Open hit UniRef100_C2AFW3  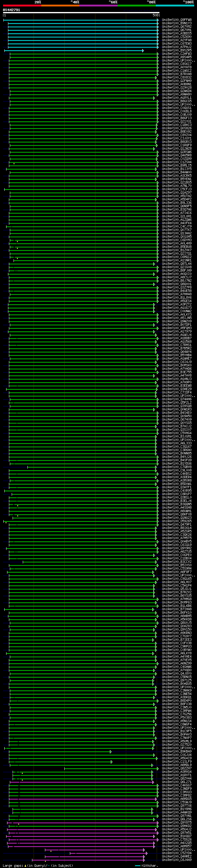177,54
